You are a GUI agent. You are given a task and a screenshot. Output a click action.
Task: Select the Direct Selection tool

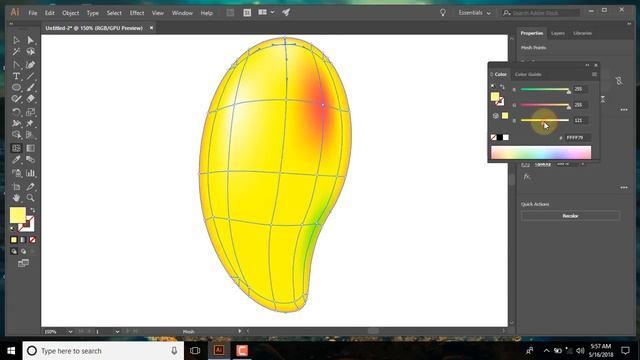31,40
